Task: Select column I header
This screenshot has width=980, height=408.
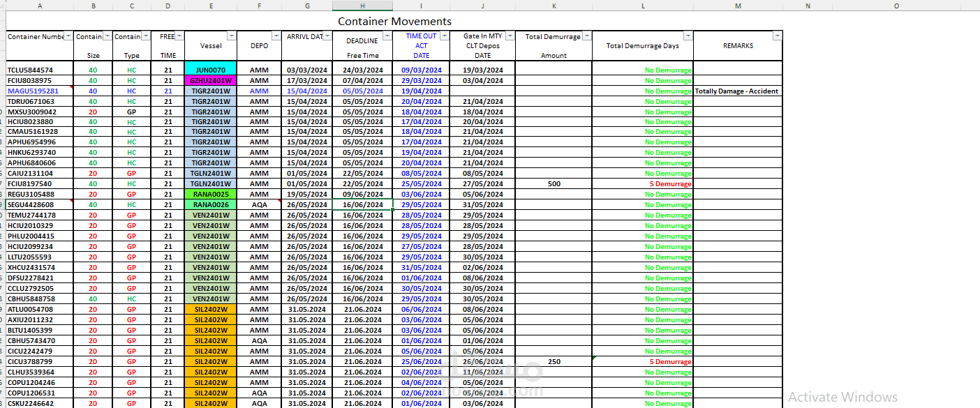Action: tap(421, 6)
